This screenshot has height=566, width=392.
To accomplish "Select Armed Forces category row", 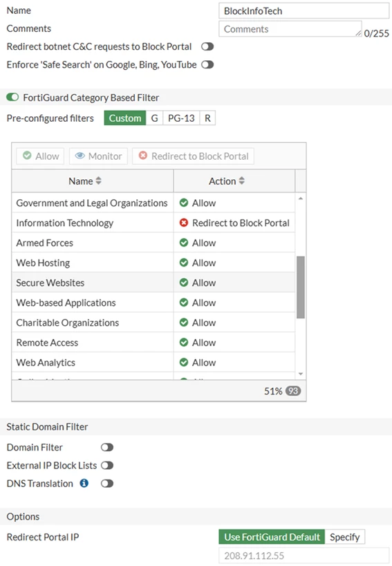I will (153, 243).
